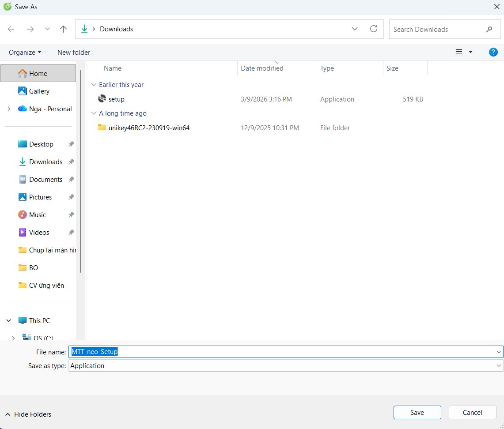This screenshot has height=429, width=504.
Task: Go up one folder level
Action: (63, 29)
